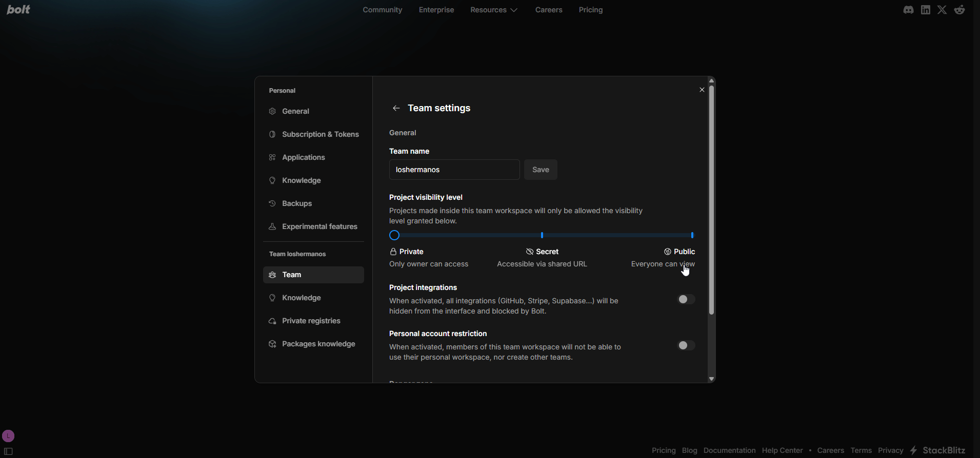Open the Help Center footer link
Screen dimensions: 980x458
[x=783, y=450]
